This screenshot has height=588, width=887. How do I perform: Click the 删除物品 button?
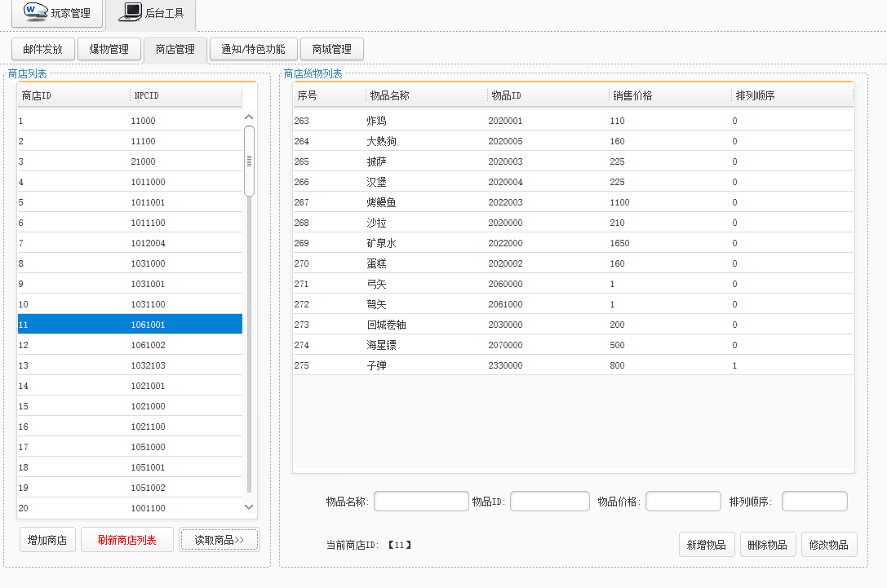click(768, 545)
